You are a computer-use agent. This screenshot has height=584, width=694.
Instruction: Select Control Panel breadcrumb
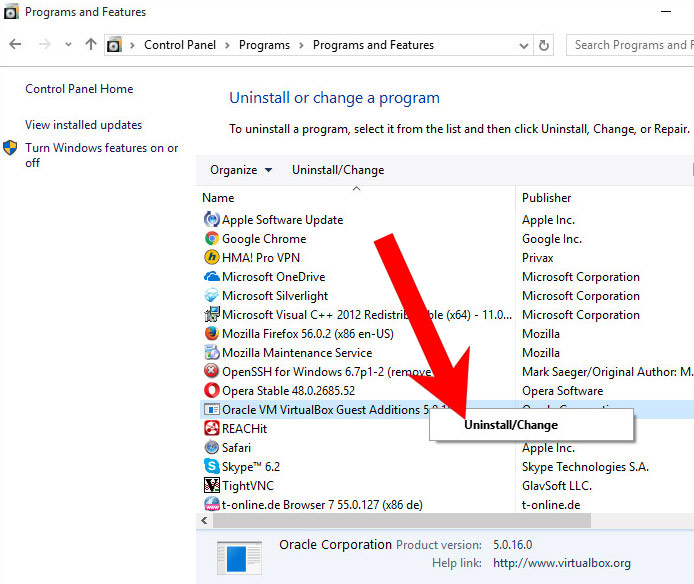(x=180, y=45)
